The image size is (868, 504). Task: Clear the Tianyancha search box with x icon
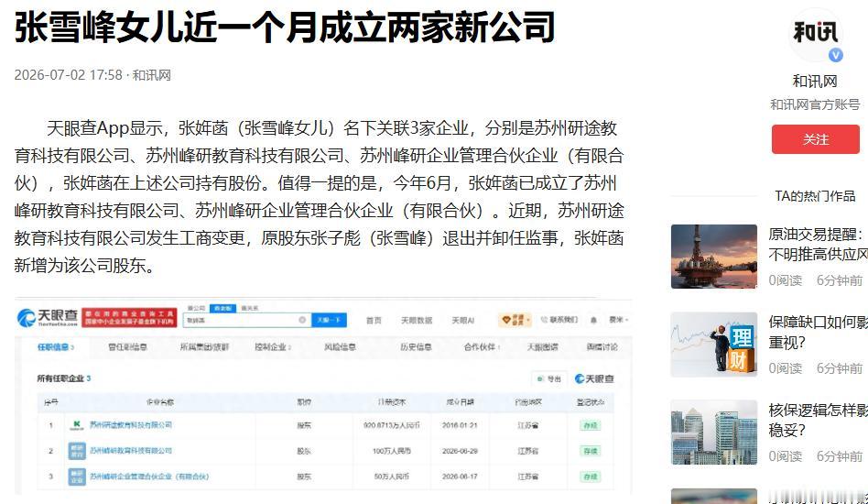pyautogui.click(x=302, y=320)
